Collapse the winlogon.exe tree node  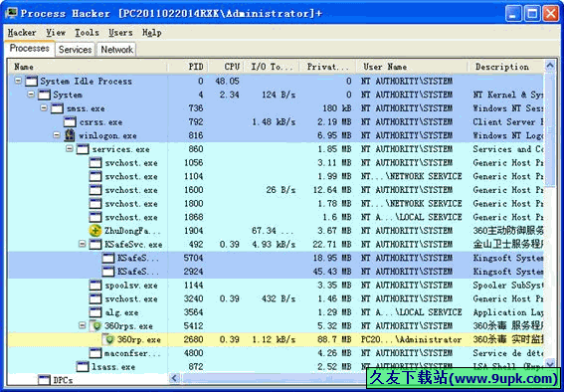click(57, 135)
